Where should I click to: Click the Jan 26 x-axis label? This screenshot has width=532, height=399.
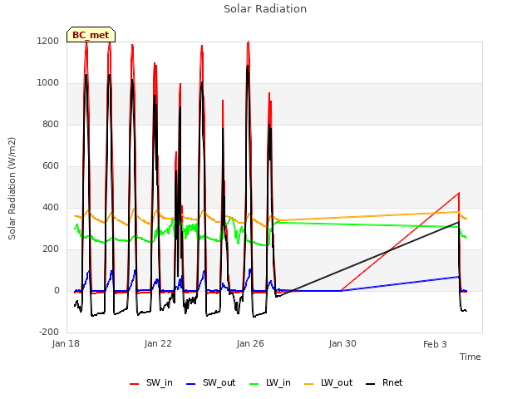pyautogui.click(x=250, y=343)
